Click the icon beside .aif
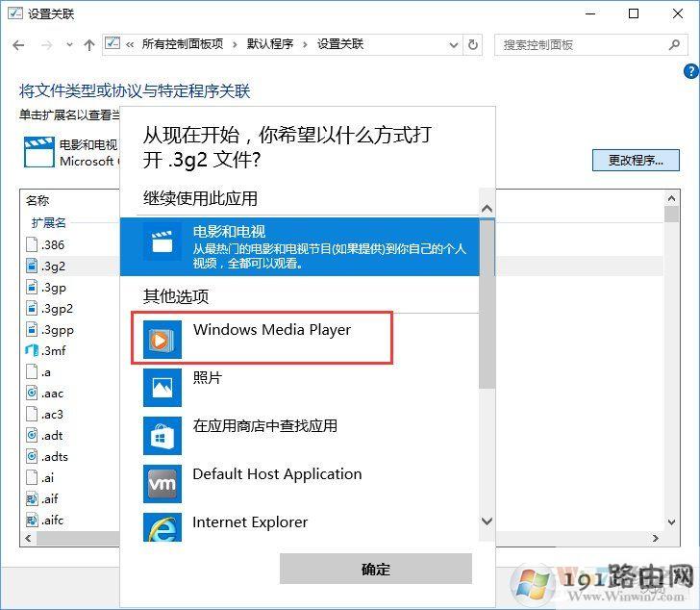700x610 pixels. tap(32, 498)
